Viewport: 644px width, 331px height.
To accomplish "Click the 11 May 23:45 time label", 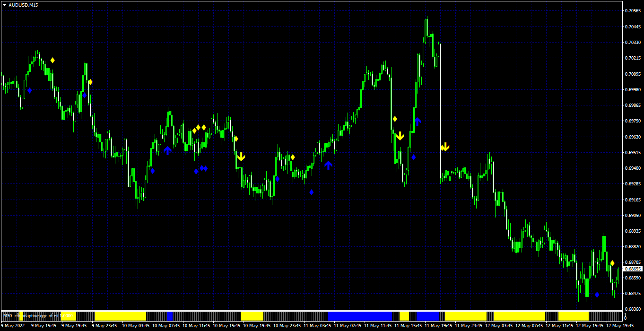I will pos(469,325).
